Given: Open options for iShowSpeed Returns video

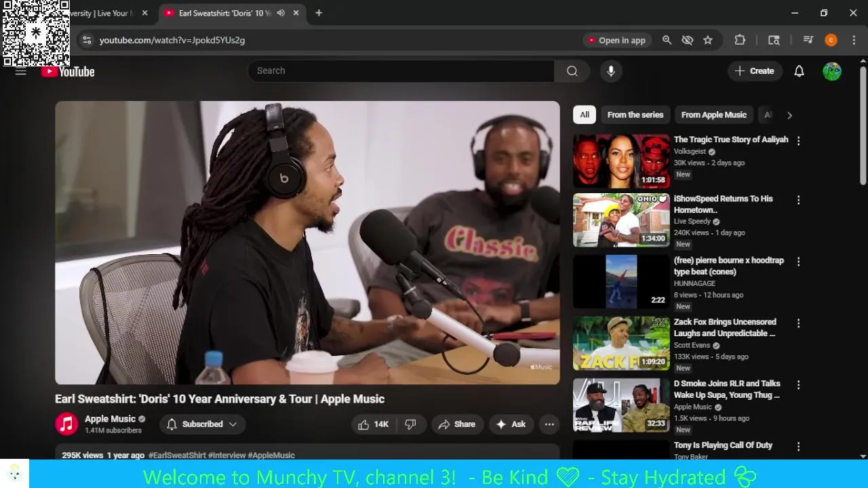Looking at the screenshot, I should pos(798,200).
